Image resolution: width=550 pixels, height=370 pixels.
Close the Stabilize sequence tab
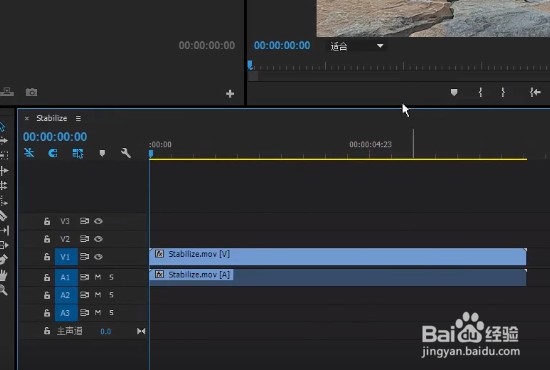[x=27, y=119]
